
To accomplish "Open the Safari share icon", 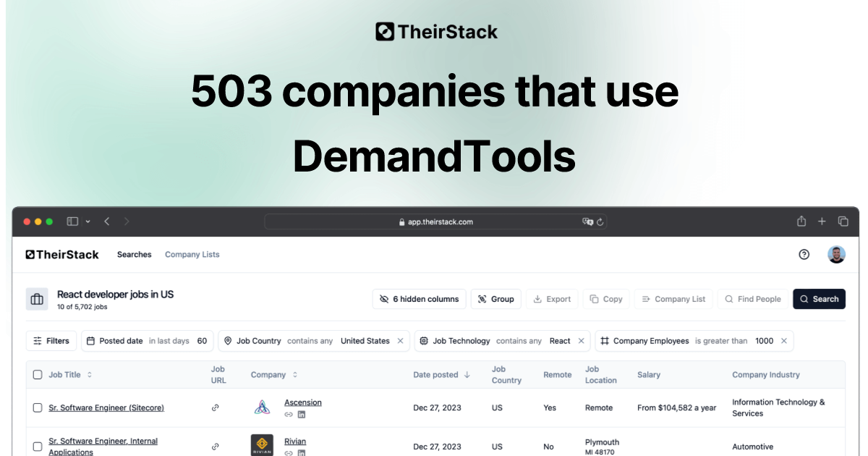I will click(x=801, y=221).
